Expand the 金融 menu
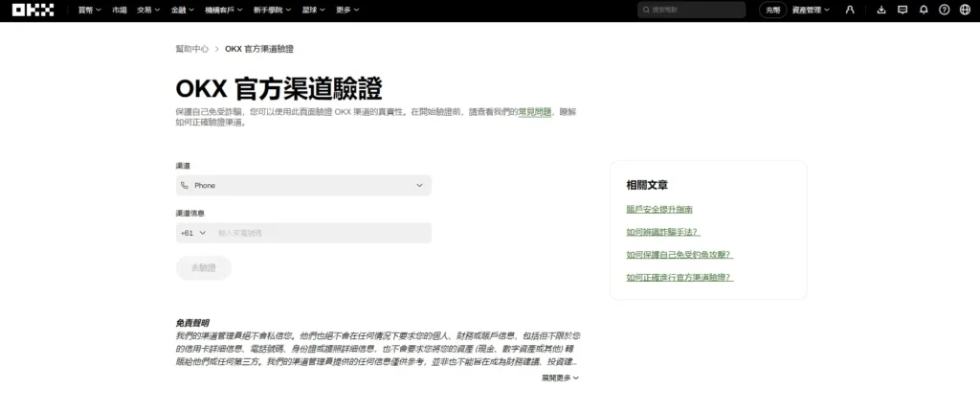 183,10
